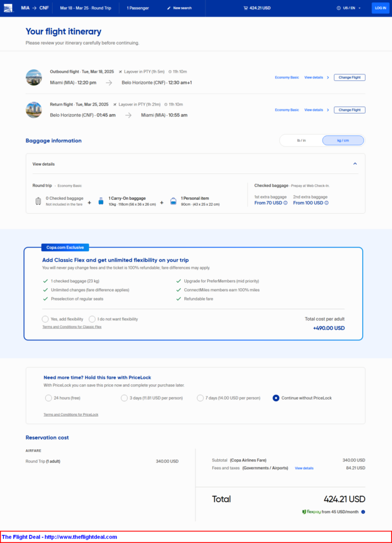The width and height of the screenshot is (392, 543).
Task: View details of fees and taxes
Action: (x=304, y=468)
